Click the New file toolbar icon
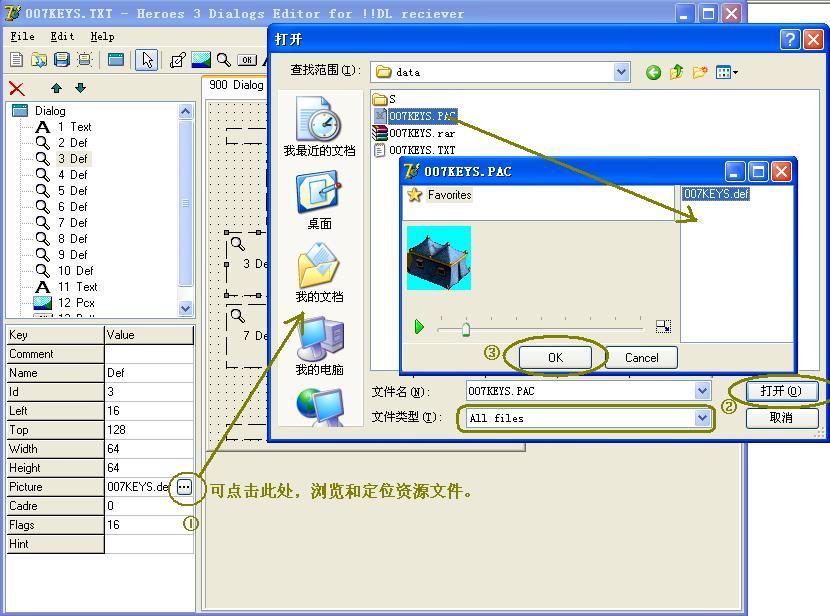 [x=16, y=60]
